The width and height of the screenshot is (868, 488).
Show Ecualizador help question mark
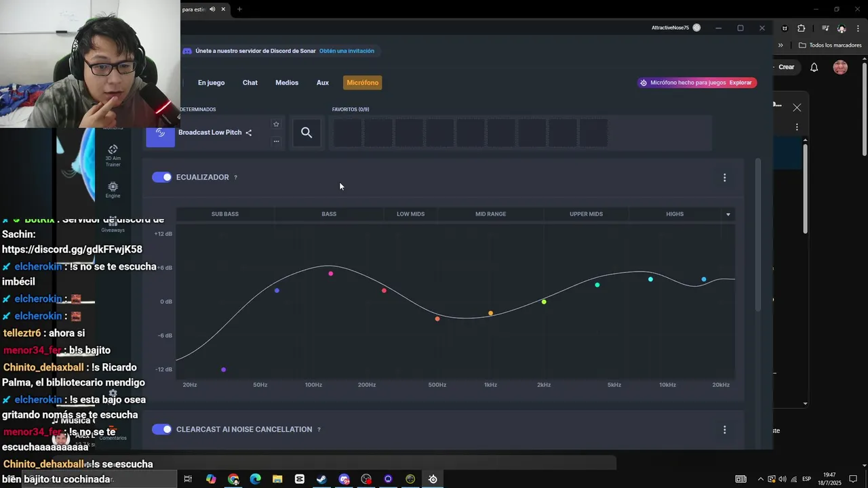pos(235,178)
